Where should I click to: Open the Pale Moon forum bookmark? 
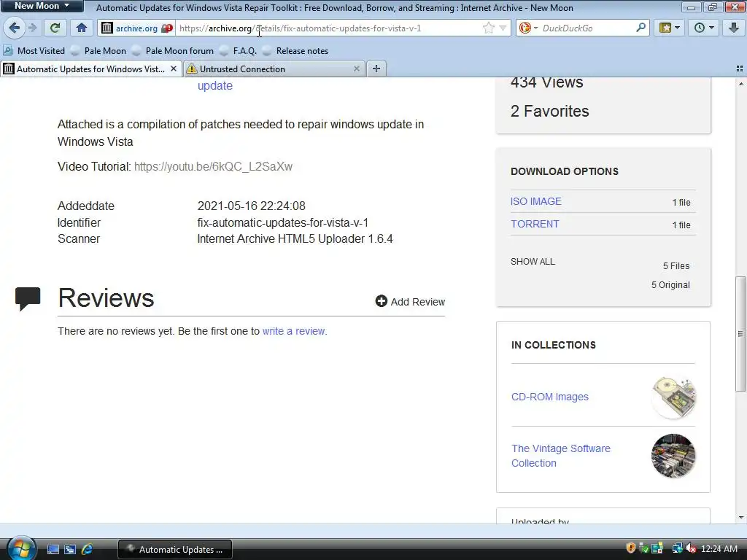coord(172,51)
